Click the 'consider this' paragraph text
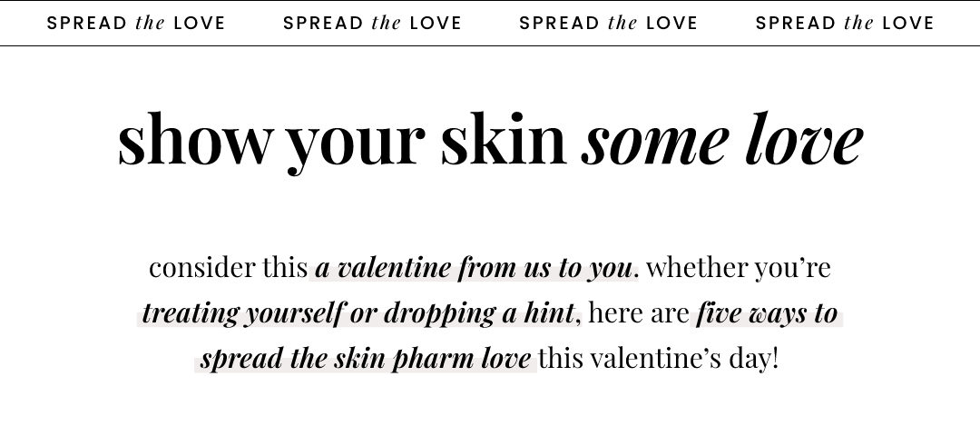 [x=228, y=268]
